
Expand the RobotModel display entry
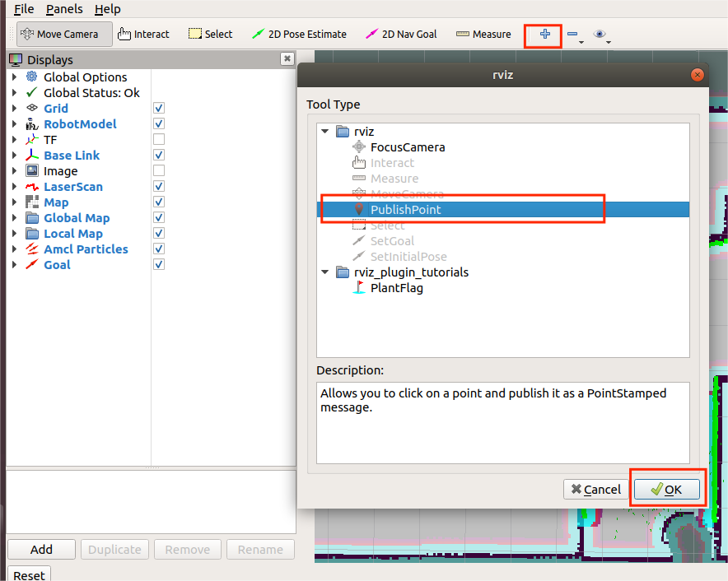point(14,124)
